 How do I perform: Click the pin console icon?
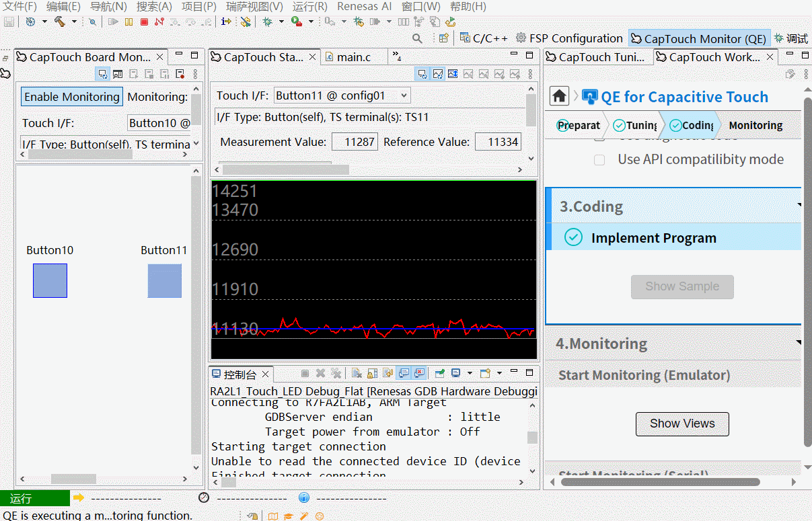click(440, 373)
